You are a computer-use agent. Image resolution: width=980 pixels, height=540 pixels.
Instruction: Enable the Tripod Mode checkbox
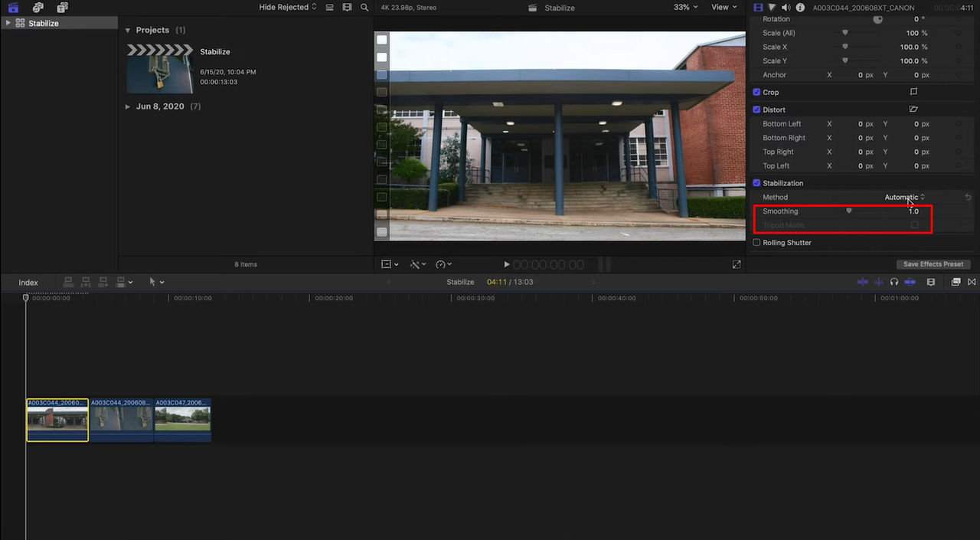[914, 225]
